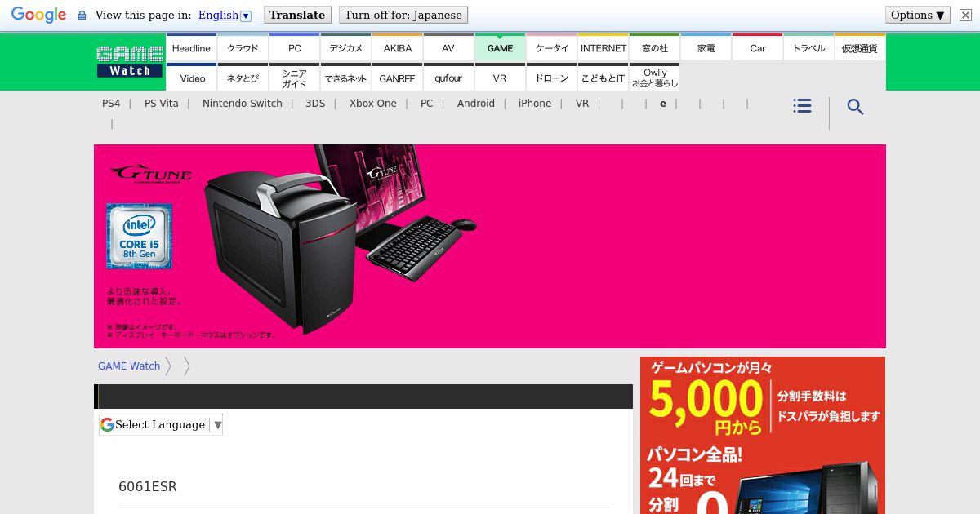Open the クラウド tab

click(x=243, y=48)
